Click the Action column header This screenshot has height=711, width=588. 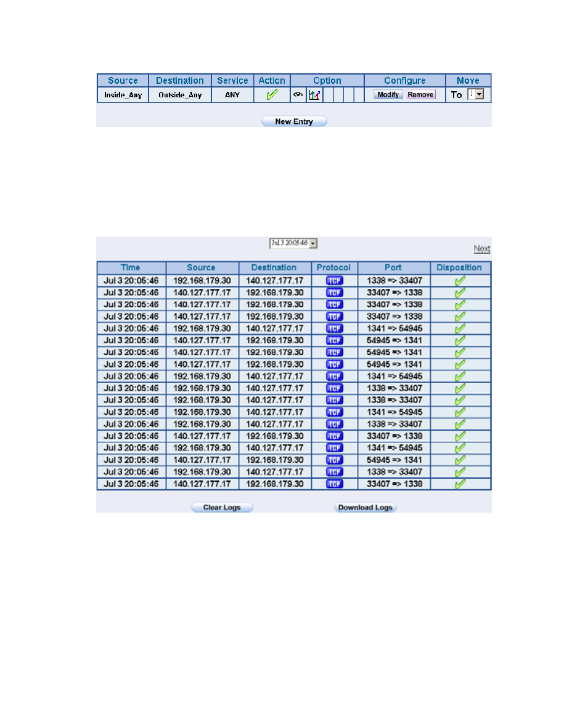[272, 81]
